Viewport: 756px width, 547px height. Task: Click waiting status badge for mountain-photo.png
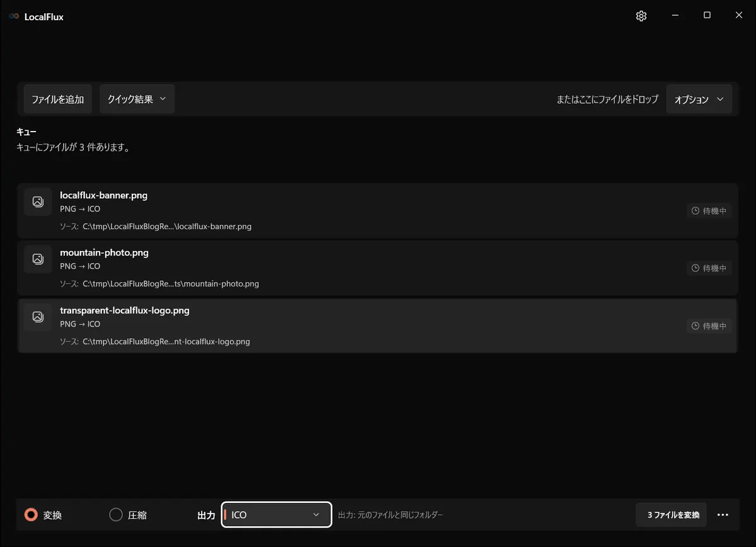(709, 268)
